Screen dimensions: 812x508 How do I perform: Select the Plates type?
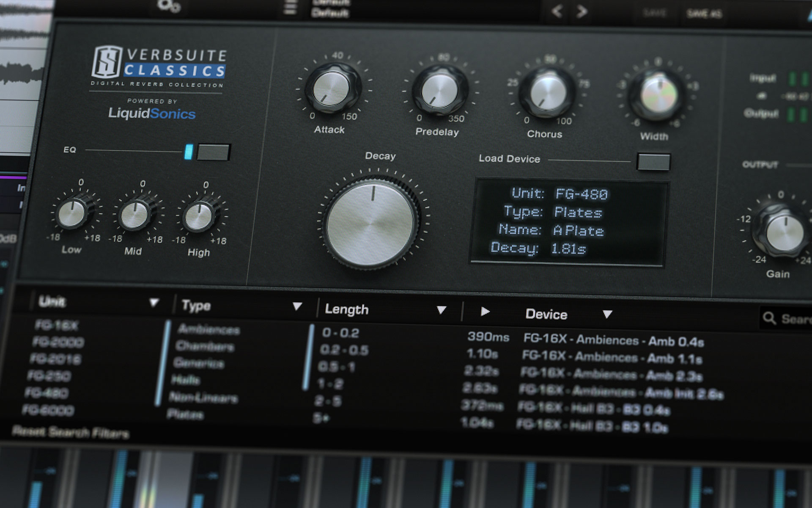pos(185,414)
